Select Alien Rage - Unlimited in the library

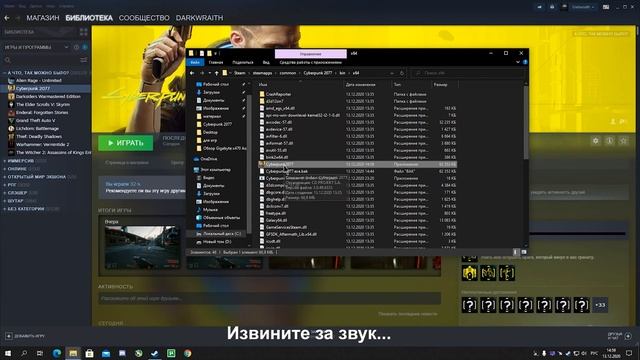point(39,80)
